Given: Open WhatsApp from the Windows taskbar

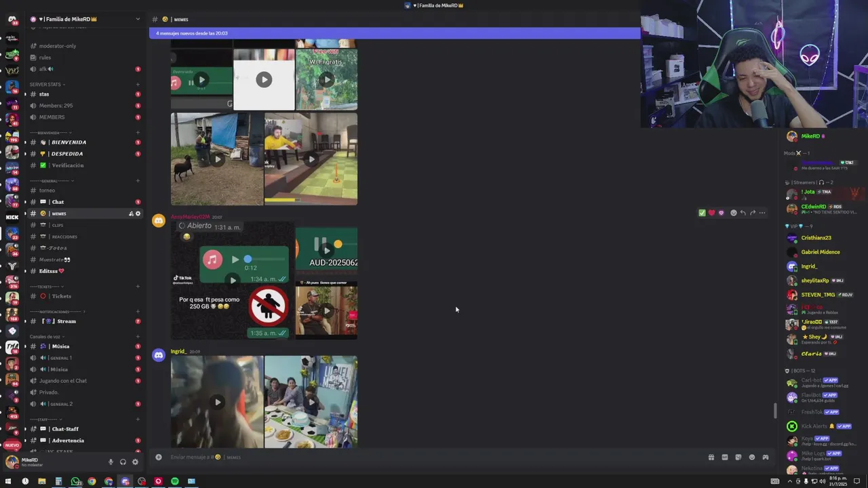Looking at the screenshot, I should click(x=75, y=481).
